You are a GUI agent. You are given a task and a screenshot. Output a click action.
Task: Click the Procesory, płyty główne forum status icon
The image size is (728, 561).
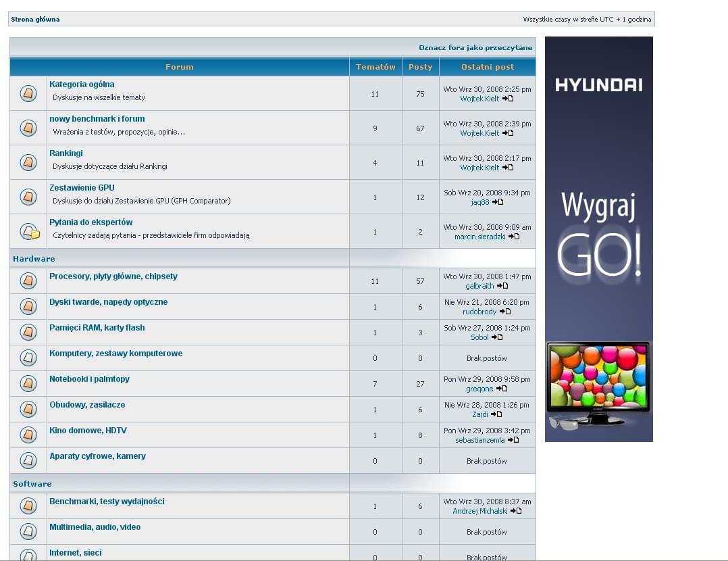pyautogui.click(x=28, y=280)
